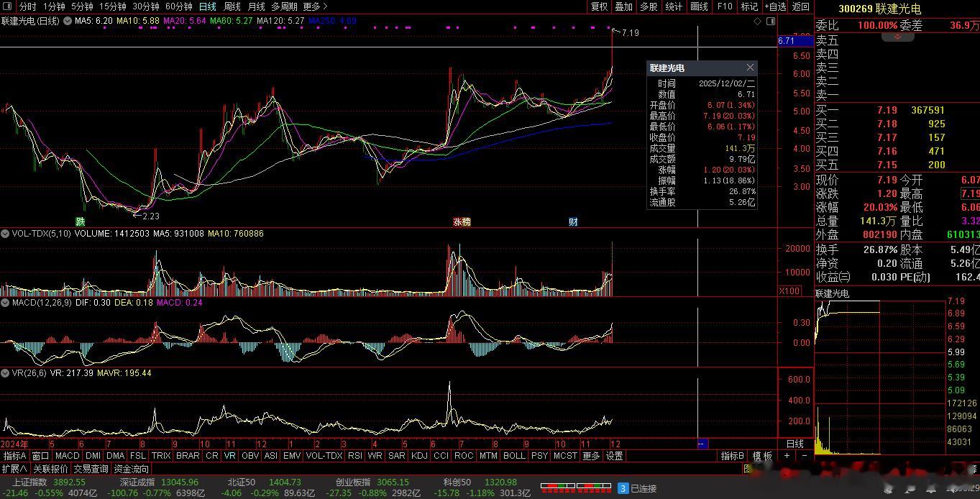This screenshot has height=499, width=980.
Task: Click the X100 volume scale label
Action: 790,290
